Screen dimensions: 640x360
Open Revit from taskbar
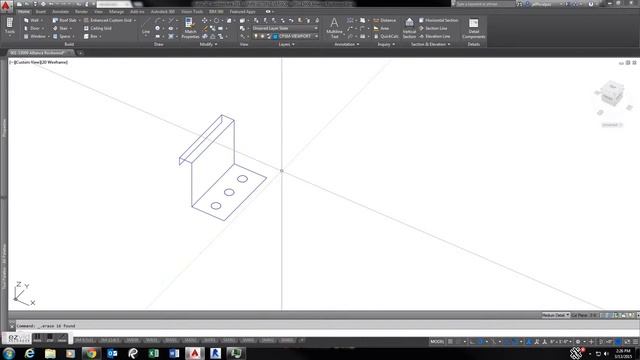pos(216,353)
